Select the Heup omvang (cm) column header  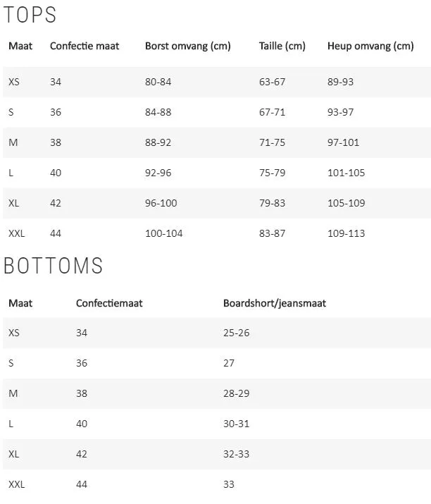click(x=370, y=46)
